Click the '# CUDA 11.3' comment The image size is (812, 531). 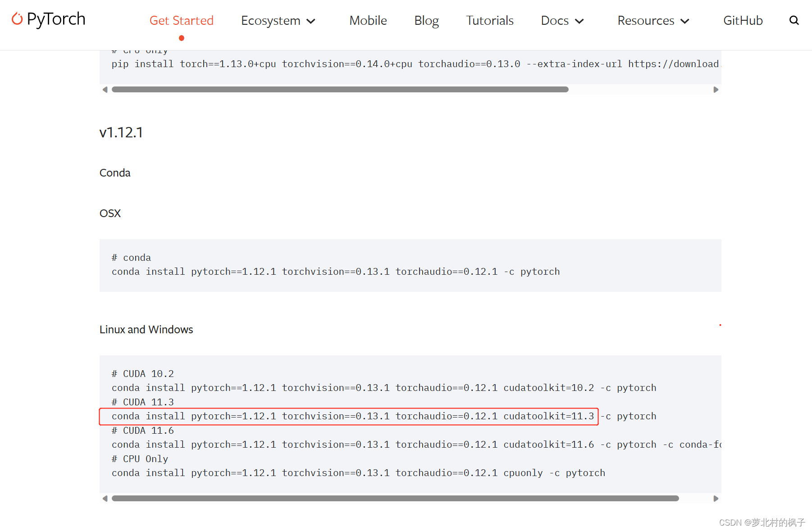[x=143, y=402]
